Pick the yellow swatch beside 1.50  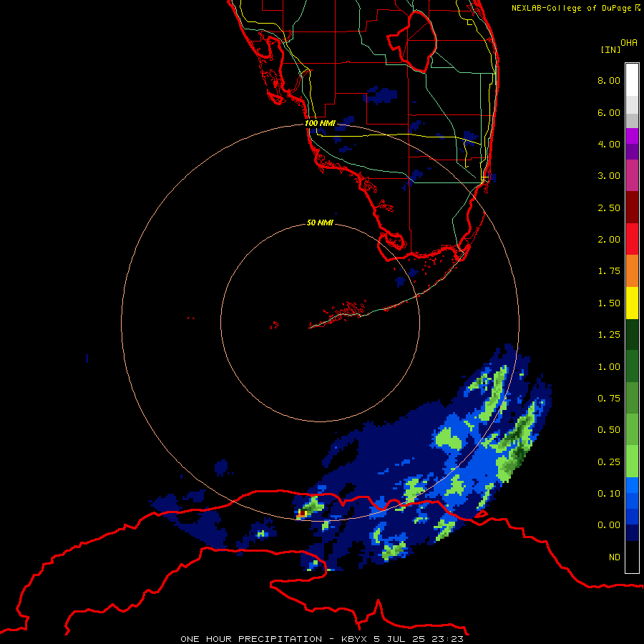click(x=632, y=303)
